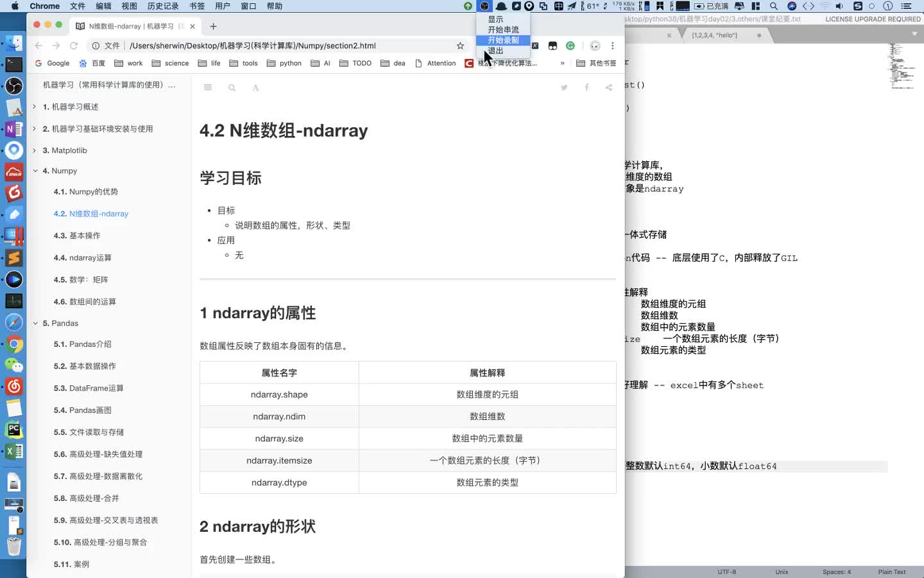
Task: Open the 书签 menu in the menu bar
Action: pyautogui.click(x=197, y=6)
